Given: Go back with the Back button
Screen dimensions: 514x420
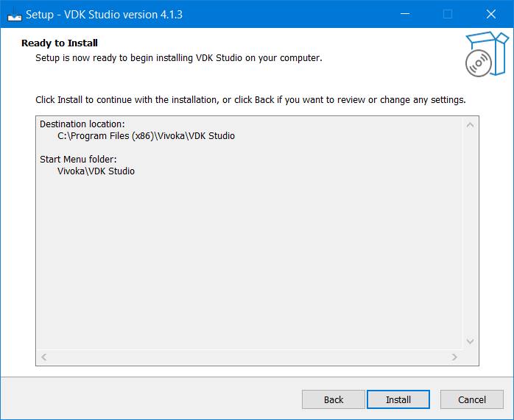Looking at the screenshot, I should pyautogui.click(x=334, y=399).
